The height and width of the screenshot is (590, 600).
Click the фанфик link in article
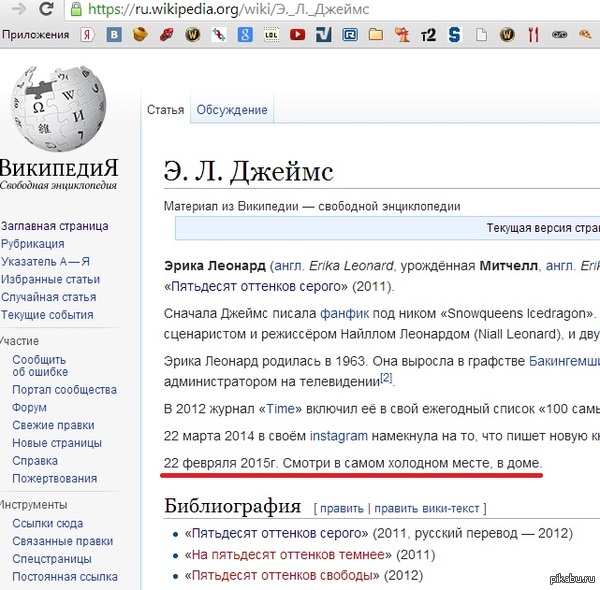tap(343, 313)
